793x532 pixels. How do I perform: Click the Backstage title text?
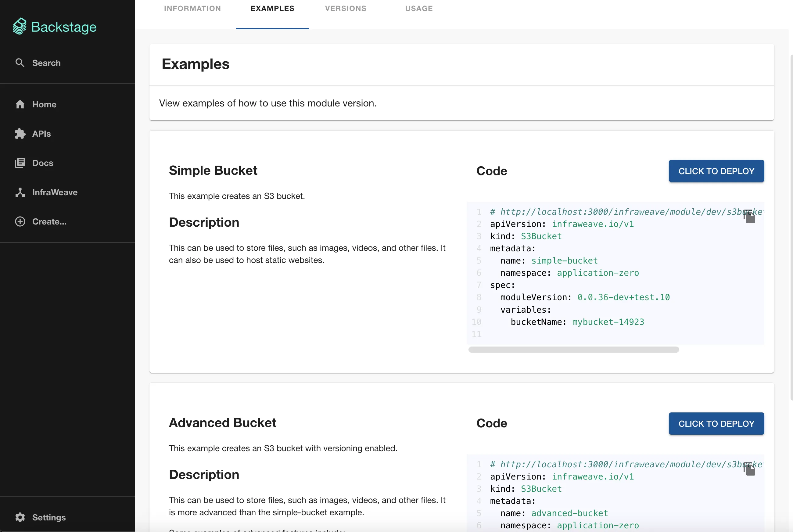point(64,27)
